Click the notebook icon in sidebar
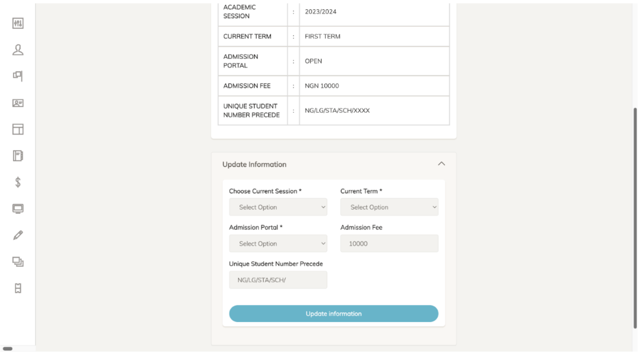Screen dimensions: 644x356 [18, 156]
